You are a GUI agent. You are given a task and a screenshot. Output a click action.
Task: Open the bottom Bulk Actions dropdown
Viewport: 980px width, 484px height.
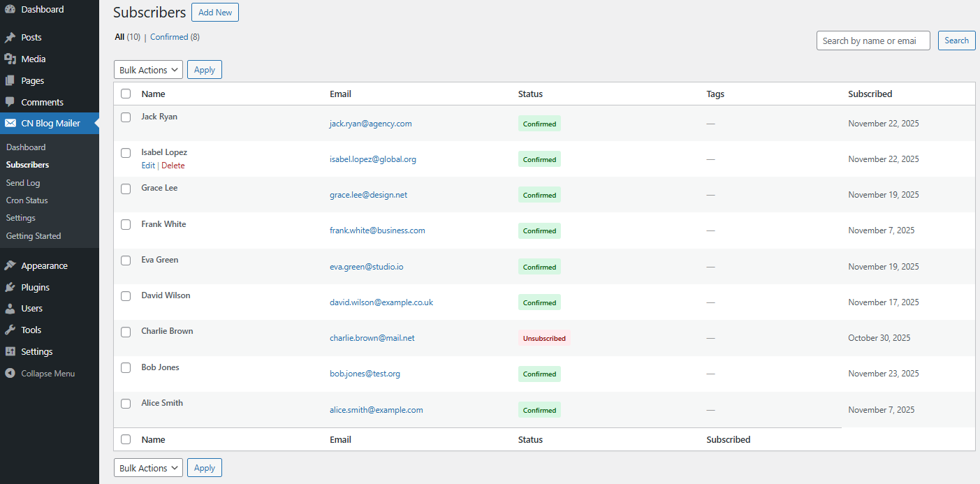pyautogui.click(x=147, y=467)
